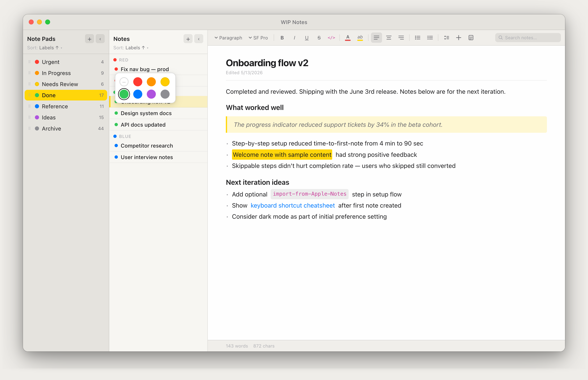Select the Urgent note pad
588x380 pixels.
66,62
